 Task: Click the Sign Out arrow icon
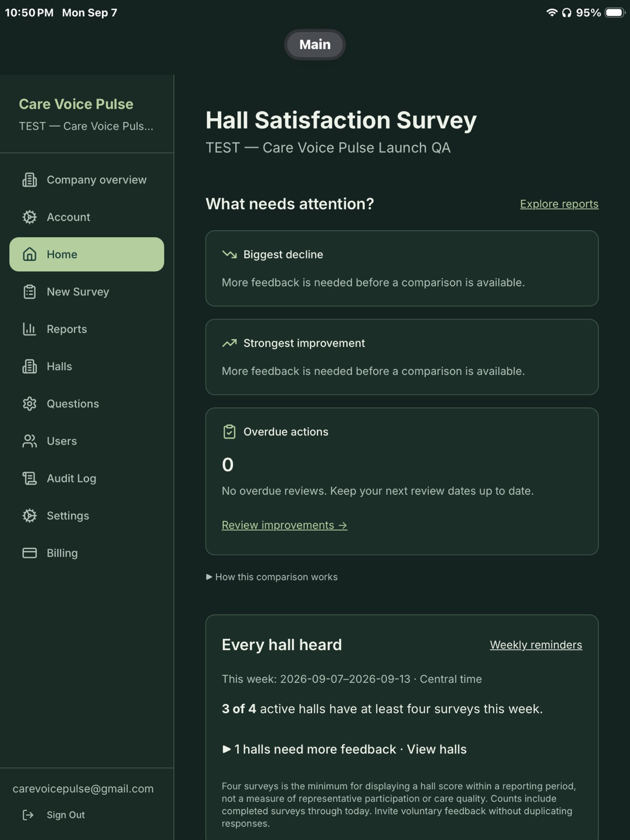coord(28,815)
